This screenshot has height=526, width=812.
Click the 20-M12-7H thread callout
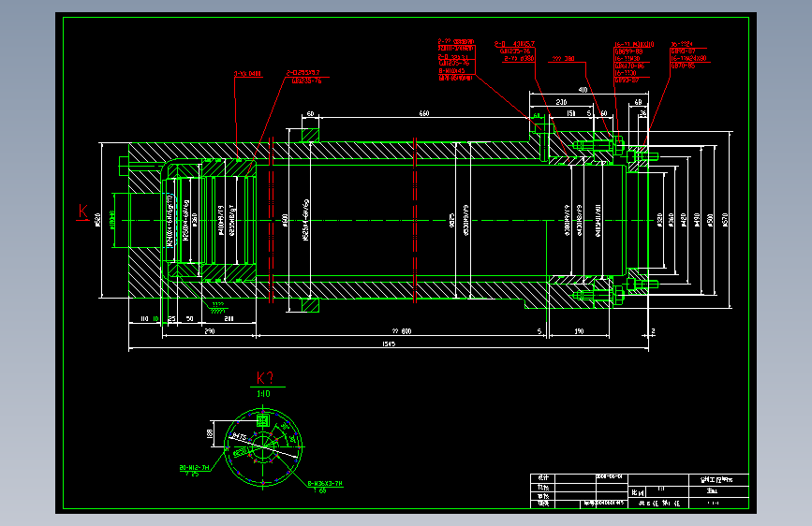(194, 467)
